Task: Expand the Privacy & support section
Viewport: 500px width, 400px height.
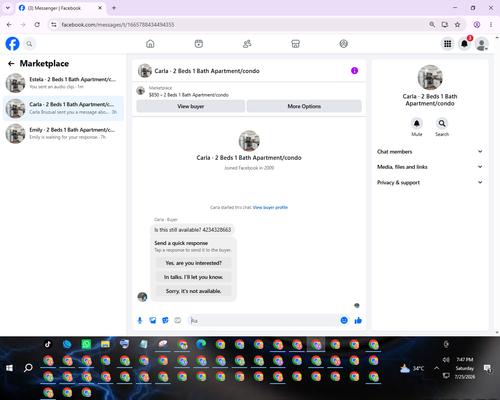Action: coord(430,182)
